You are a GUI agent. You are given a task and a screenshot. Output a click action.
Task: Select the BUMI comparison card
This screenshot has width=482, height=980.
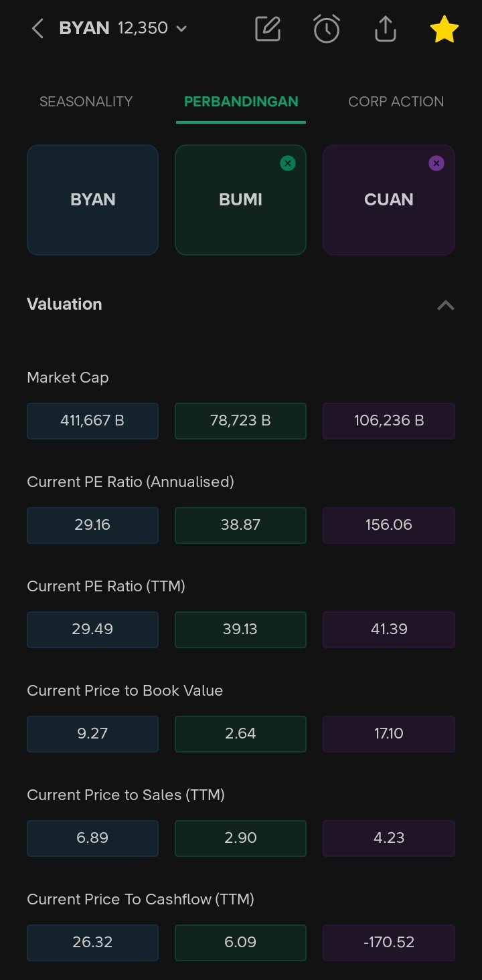coord(240,200)
